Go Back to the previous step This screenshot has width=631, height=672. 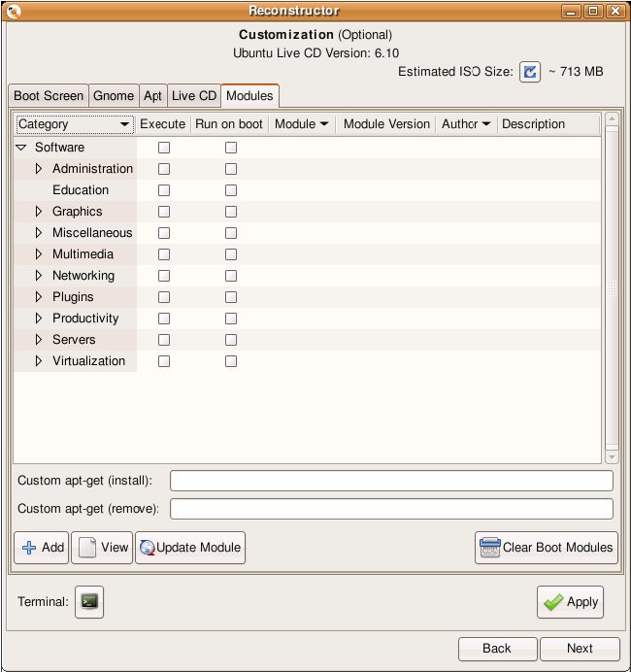point(497,649)
